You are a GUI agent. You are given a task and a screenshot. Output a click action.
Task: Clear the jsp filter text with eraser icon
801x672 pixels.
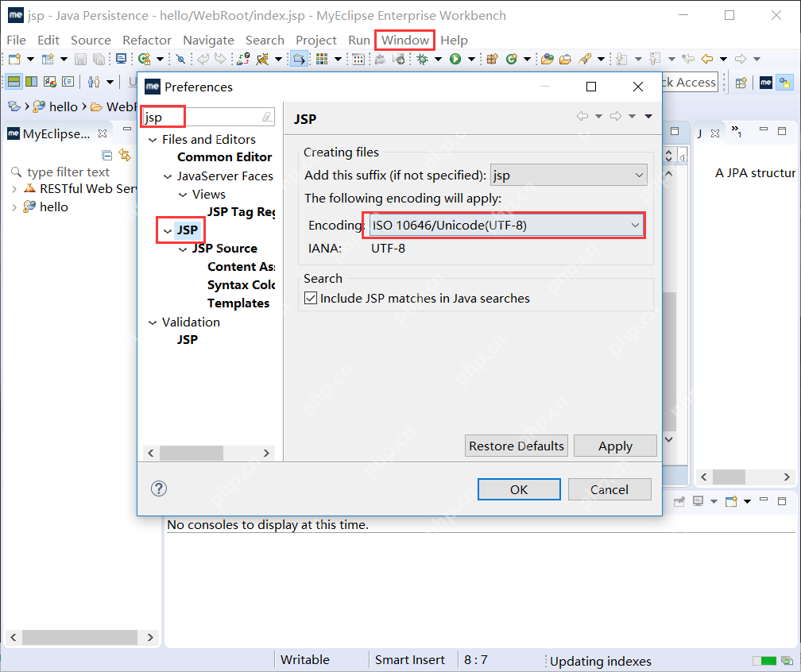point(267,118)
